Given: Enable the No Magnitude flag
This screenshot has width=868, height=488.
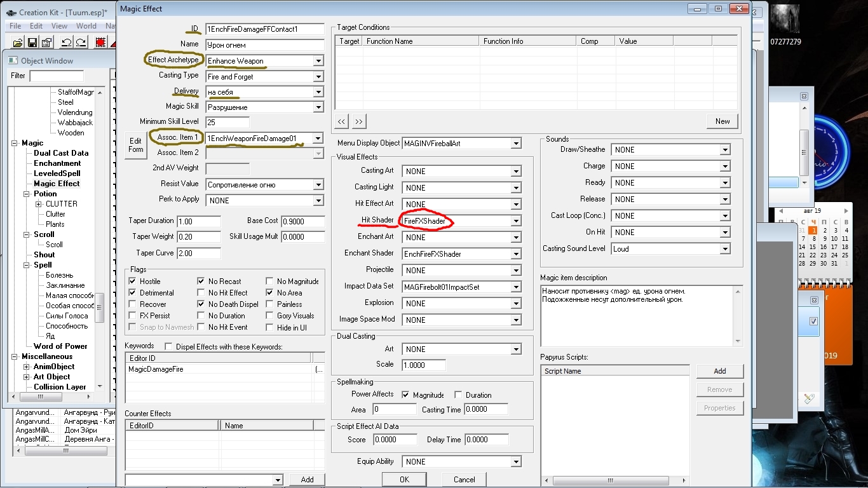Looking at the screenshot, I should 269,281.
